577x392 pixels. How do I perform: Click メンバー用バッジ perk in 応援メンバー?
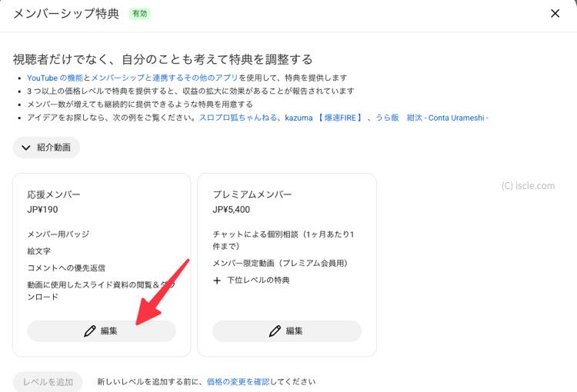pyautogui.click(x=58, y=234)
